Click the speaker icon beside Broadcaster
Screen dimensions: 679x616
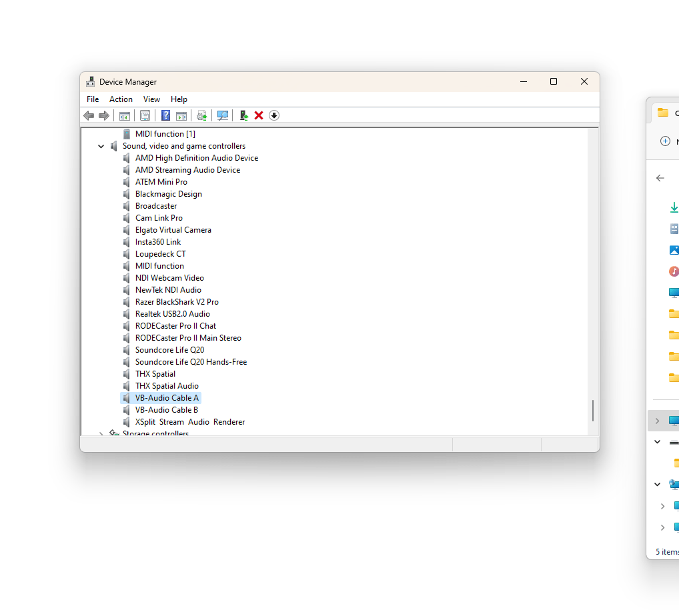coord(127,206)
